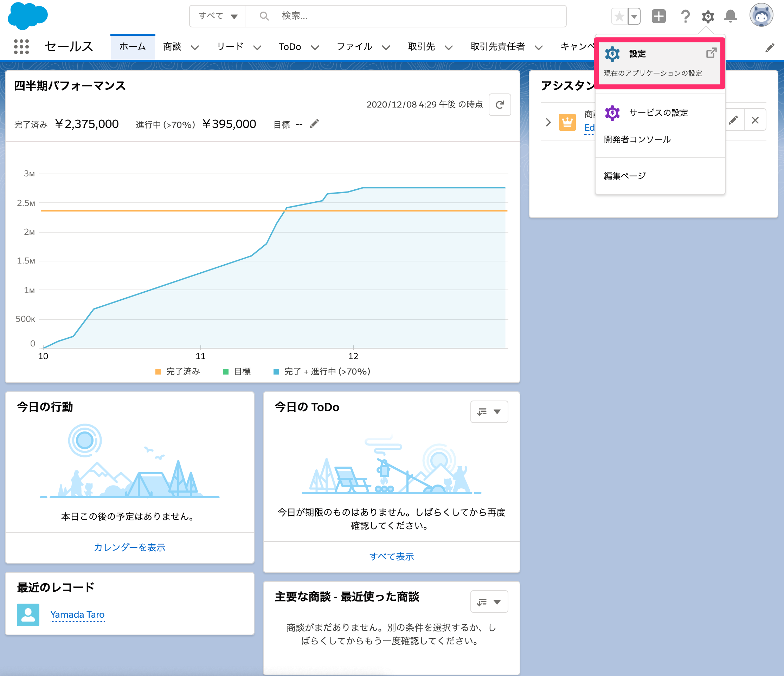Click the セールス app name label
The image size is (784, 676).
(69, 46)
